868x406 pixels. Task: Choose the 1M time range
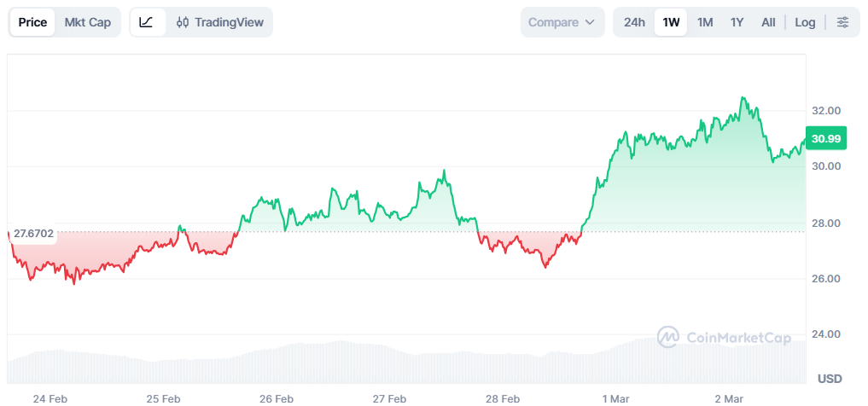tap(705, 22)
